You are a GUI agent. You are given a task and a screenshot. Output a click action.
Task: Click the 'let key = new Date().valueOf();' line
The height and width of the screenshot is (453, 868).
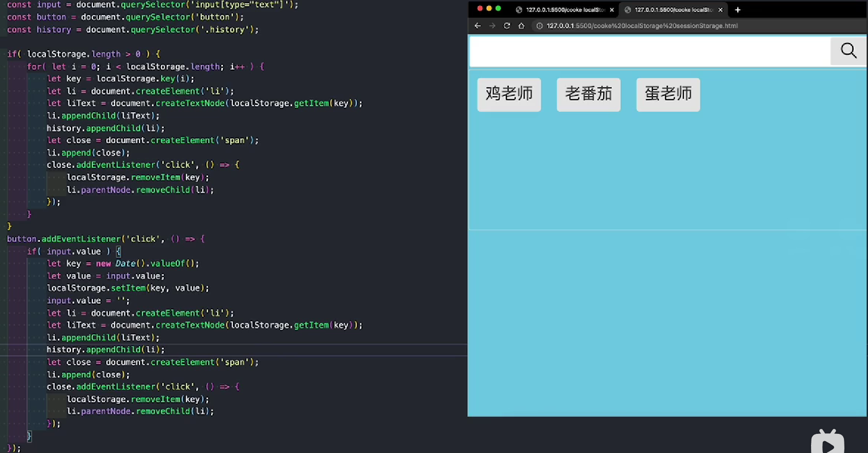point(123,264)
